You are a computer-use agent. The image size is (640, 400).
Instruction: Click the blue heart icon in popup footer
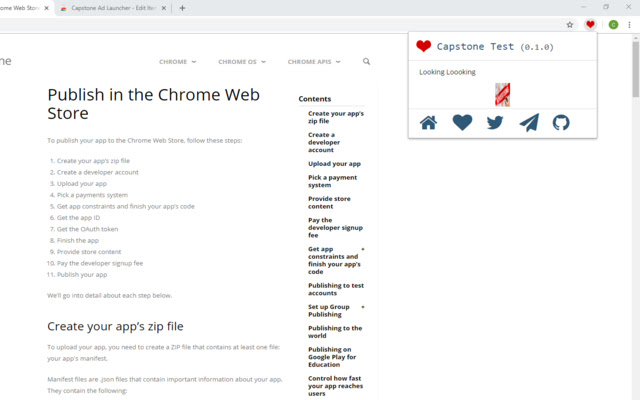click(462, 122)
